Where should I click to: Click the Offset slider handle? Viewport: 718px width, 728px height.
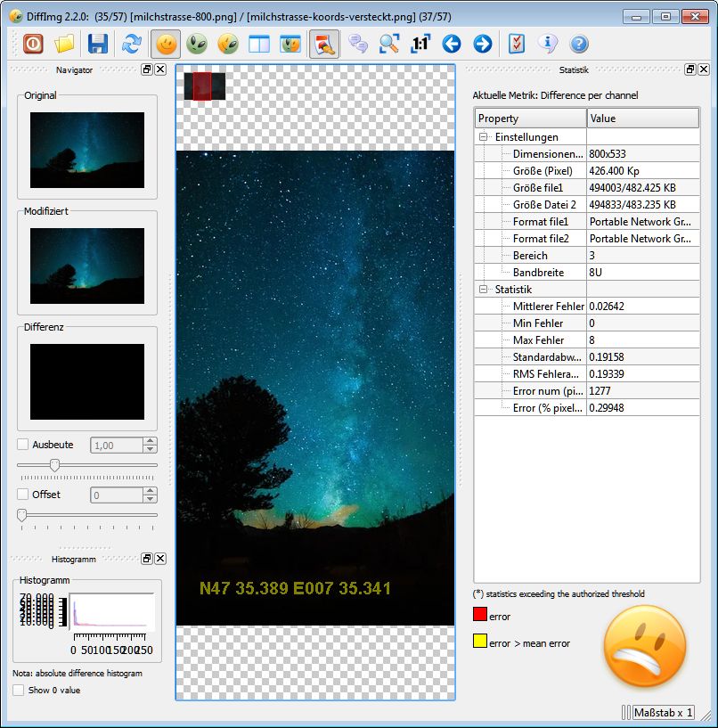(21, 515)
